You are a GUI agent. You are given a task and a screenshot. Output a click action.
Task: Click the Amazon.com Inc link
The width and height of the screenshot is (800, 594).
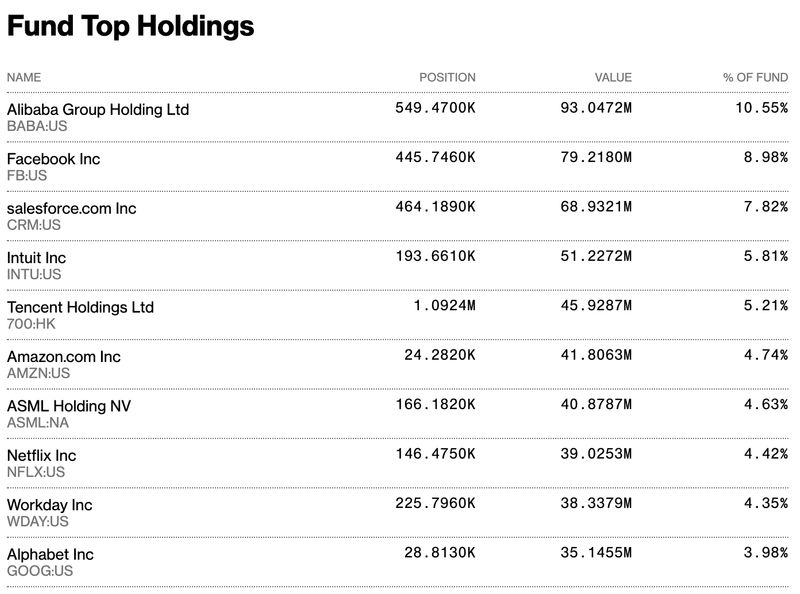point(64,356)
